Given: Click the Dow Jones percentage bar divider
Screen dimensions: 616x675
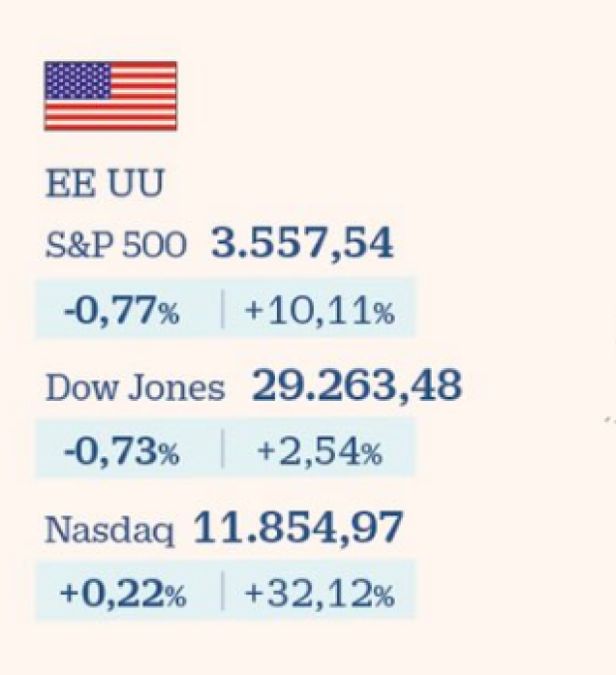Looking at the screenshot, I should (223, 448).
